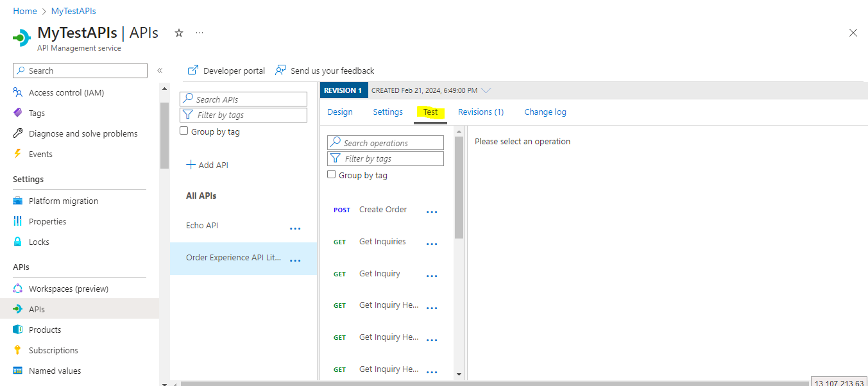Click the Platform migration icon
The image size is (868, 386).
[18, 201]
